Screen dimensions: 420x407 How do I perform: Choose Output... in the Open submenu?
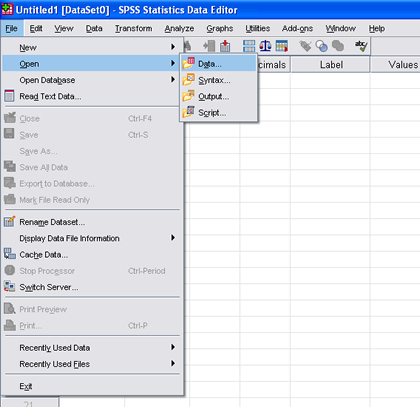point(219,96)
